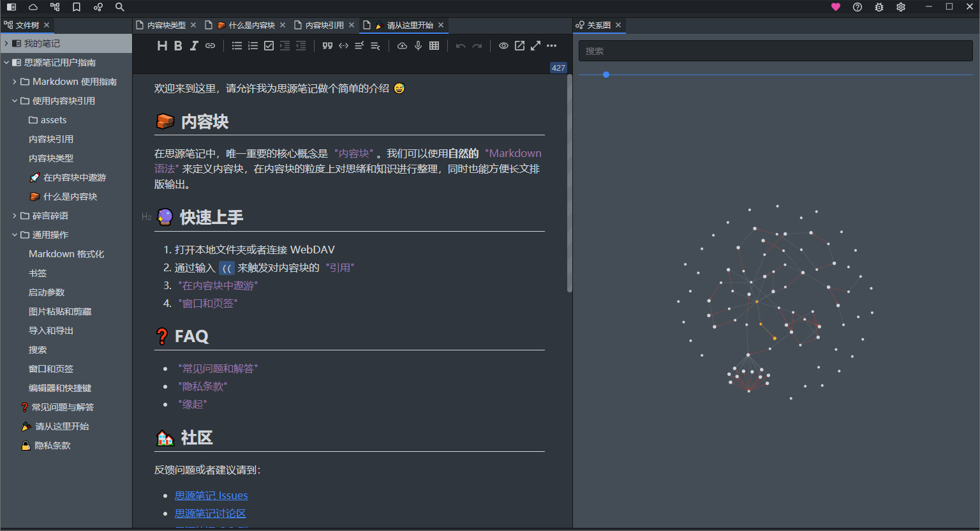Collapse the 使用内容块引用 folder

[15, 101]
